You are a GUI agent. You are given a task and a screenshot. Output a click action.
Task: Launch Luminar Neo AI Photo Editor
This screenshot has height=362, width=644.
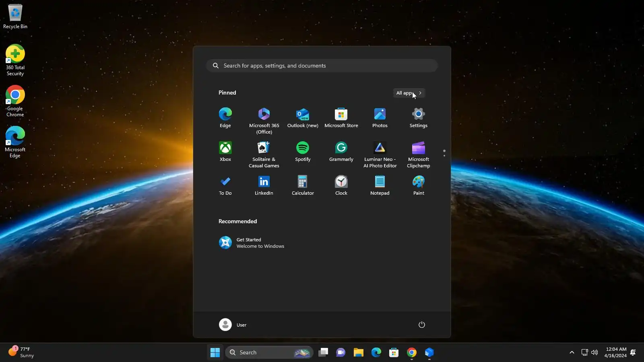click(x=380, y=154)
